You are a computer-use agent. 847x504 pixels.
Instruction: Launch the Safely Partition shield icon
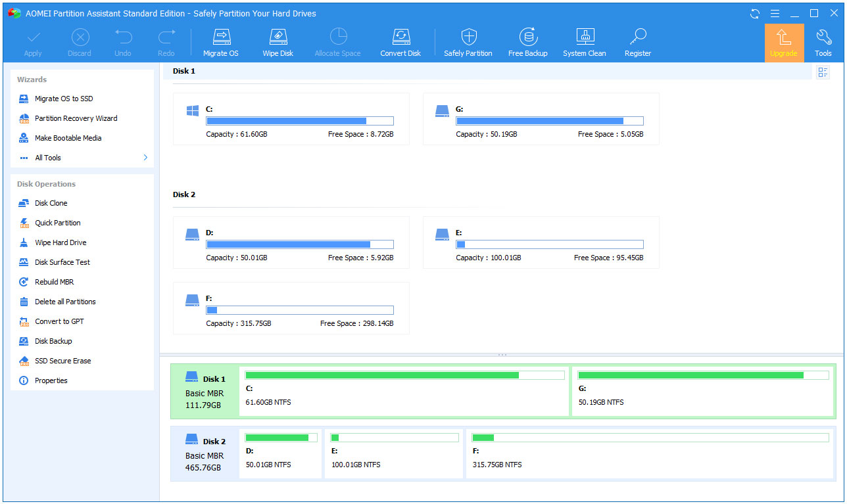(468, 37)
